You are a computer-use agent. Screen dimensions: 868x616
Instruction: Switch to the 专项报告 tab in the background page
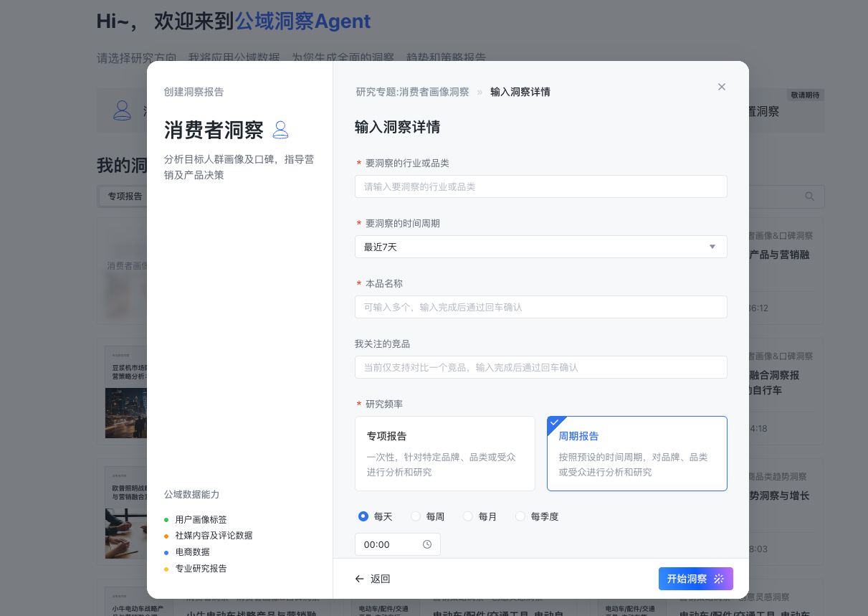pyautogui.click(x=125, y=196)
